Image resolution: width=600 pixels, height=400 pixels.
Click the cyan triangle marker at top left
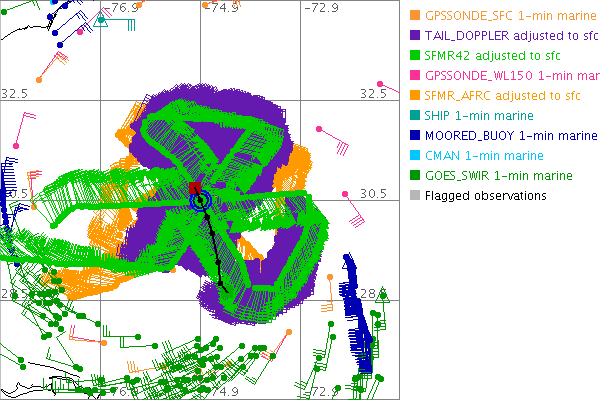point(101,21)
